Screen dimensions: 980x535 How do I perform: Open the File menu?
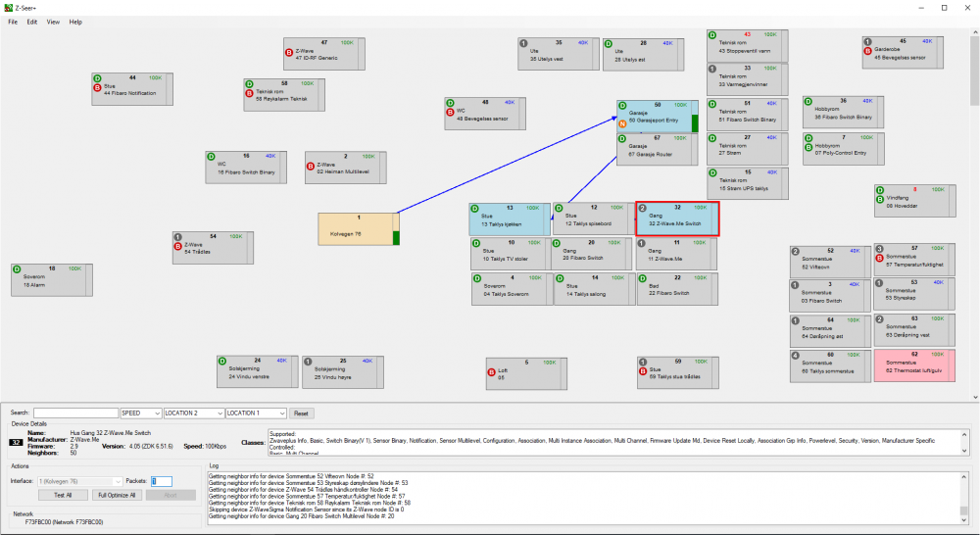click(13, 22)
